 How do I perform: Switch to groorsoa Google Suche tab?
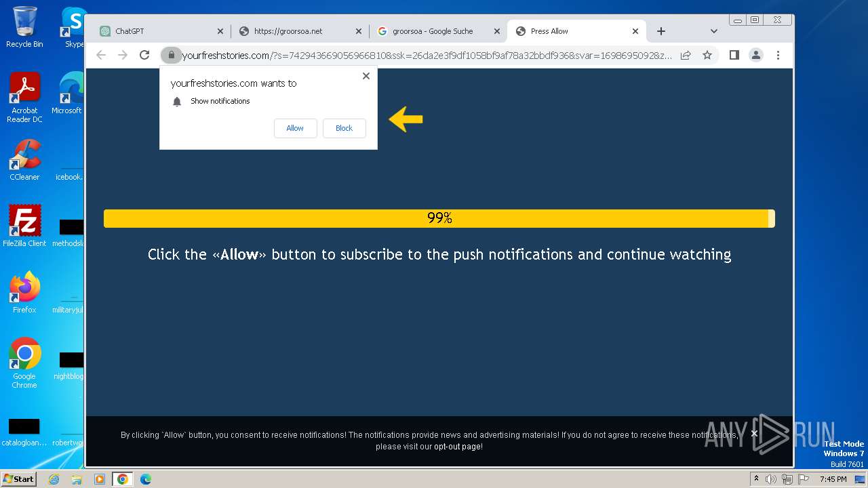438,31
